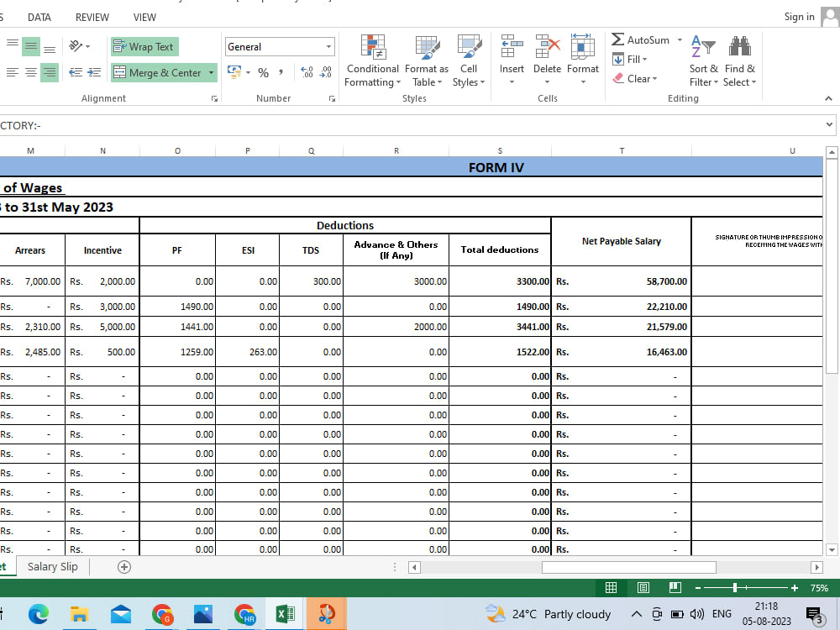Open Merge & Center dropdown arrow
This screenshot has width=840, height=630.
point(211,72)
